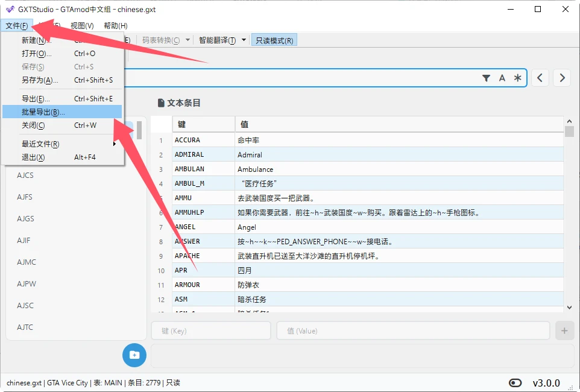Click the 值 column header
The height and width of the screenshot is (392, 580).
(400, 124)
